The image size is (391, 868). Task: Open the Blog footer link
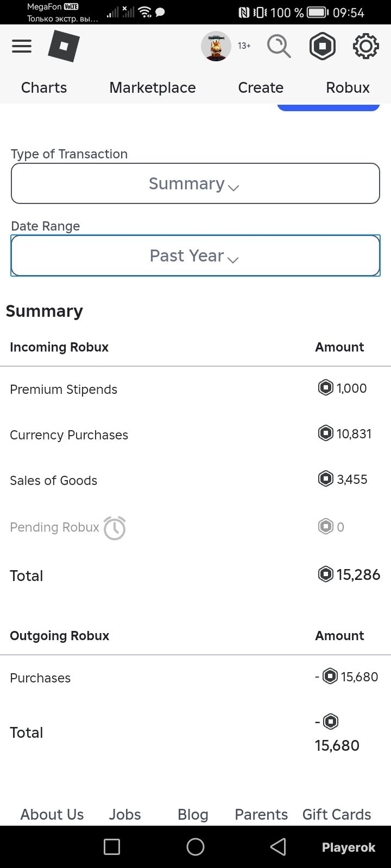point(193,814)
